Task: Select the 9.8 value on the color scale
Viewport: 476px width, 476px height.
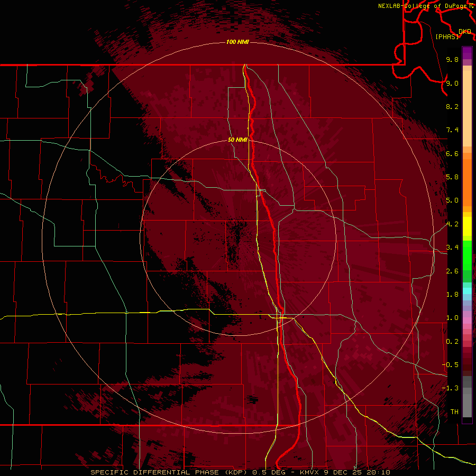Action: (x=452, y=59)
